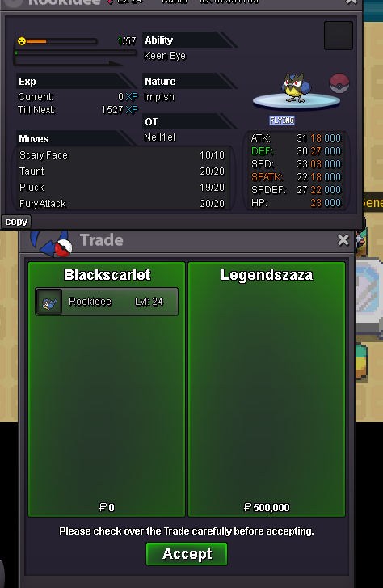Click the Taunt move row
This screenshot has width=383, height=588.
122,171
